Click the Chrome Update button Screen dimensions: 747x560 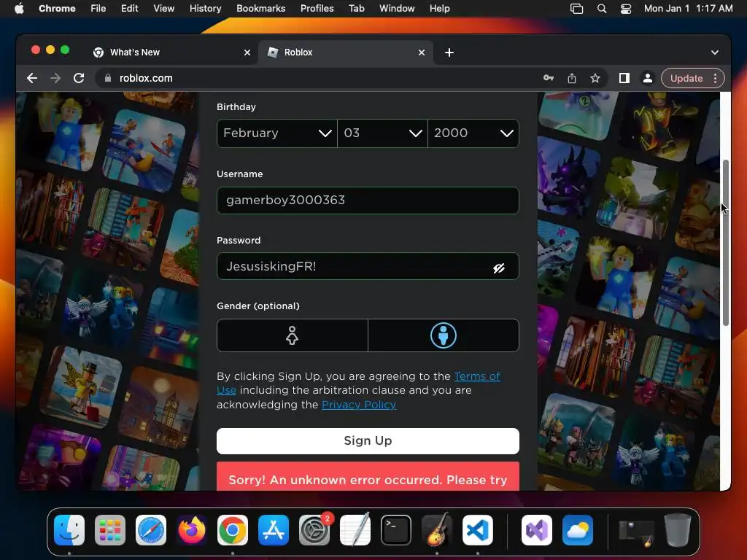[686, 78]
